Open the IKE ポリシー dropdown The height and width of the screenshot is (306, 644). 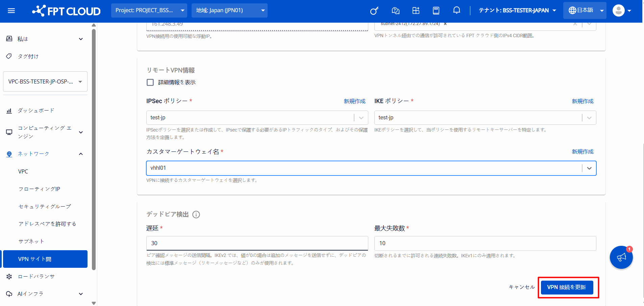pos(485,118)
